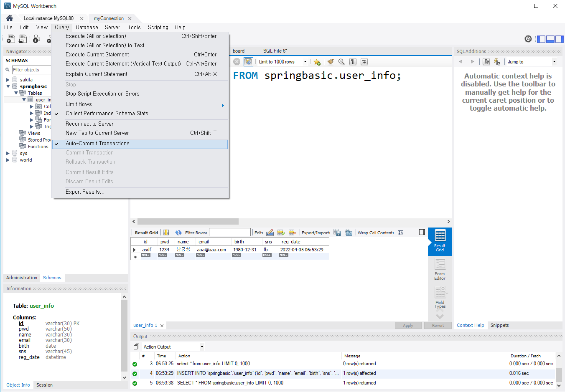Click the Filter objects search field
565x392 pixels.
[31, 70]
